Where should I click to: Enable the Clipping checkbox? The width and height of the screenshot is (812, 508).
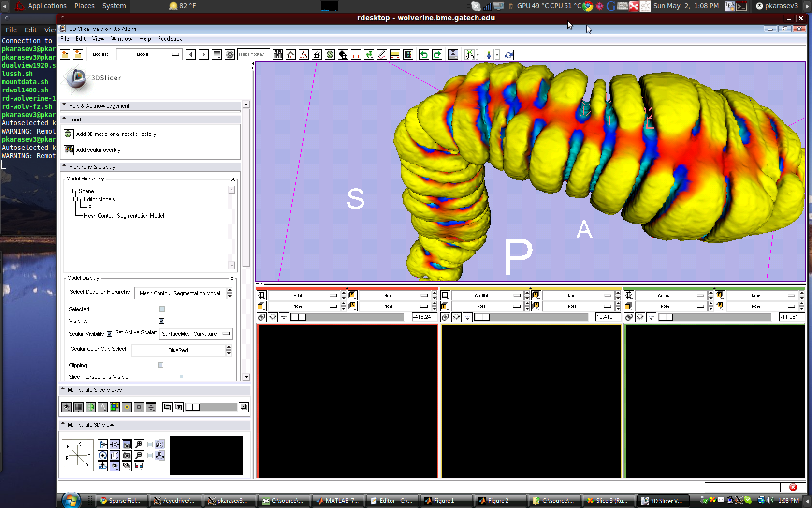point(160,365)
